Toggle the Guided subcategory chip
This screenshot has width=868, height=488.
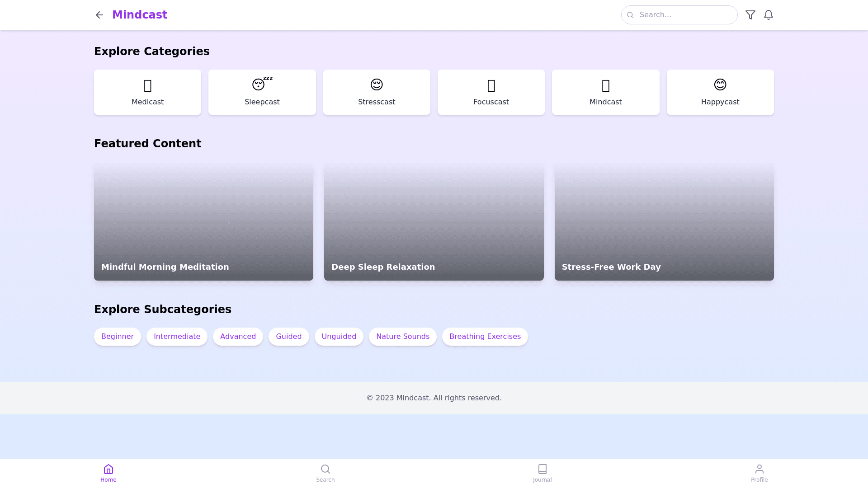pyautogui.click(x=288, y=337)
